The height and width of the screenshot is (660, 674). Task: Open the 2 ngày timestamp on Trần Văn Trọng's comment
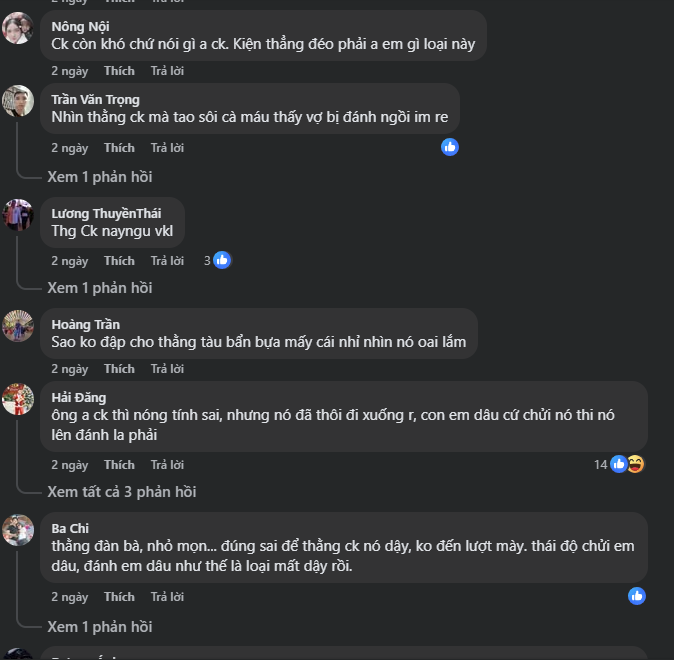click(70, 148)
